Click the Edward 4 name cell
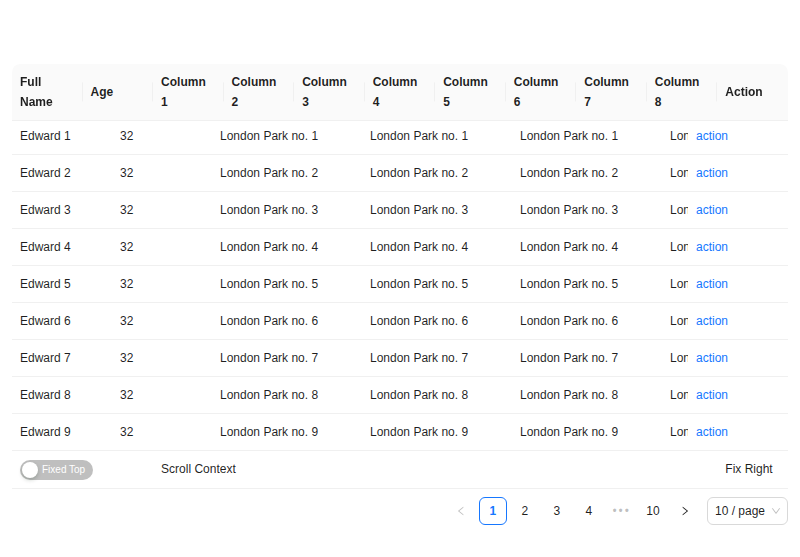The image size is (800, 557). (x=46, y=247)
